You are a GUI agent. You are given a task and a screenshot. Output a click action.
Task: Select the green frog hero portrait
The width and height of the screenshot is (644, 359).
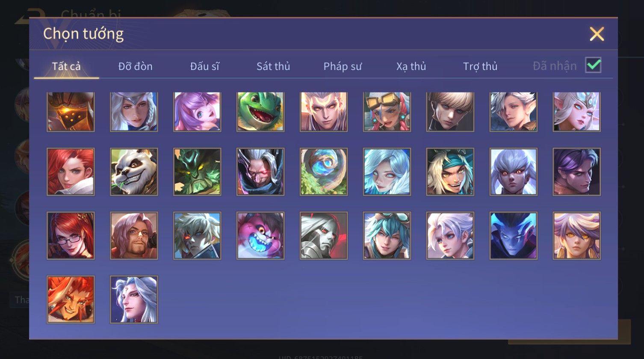point(260,112)
